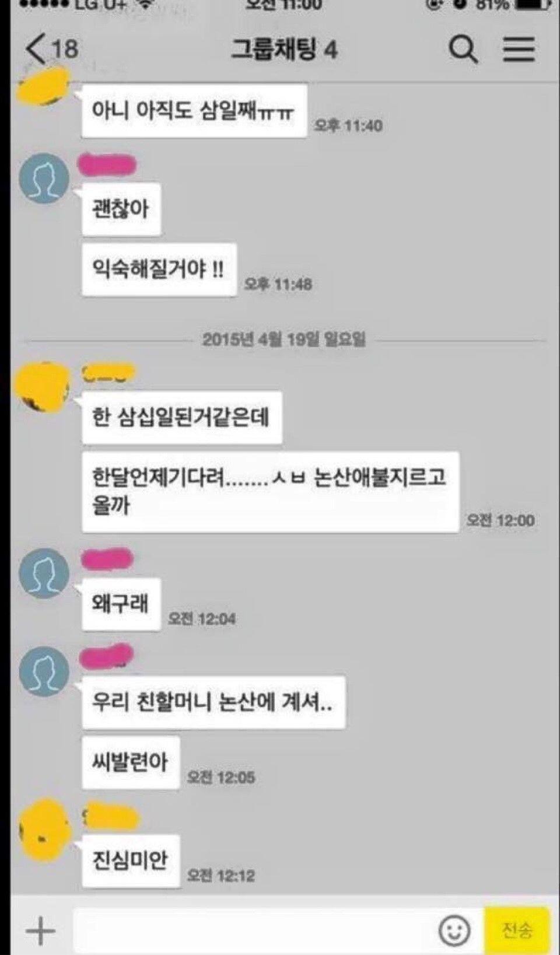Go back using the arrow beside 18
Viewport: 560px width, 955px height.
tap(35, 48)
